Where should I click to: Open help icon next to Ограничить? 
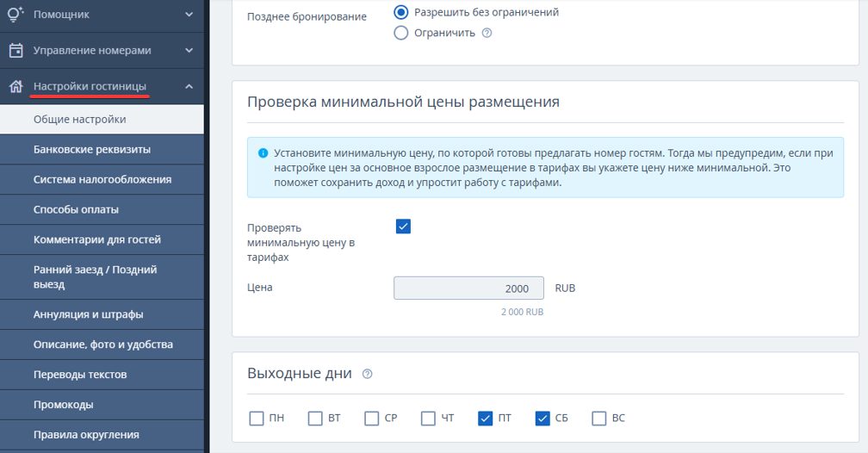[487, 33]
